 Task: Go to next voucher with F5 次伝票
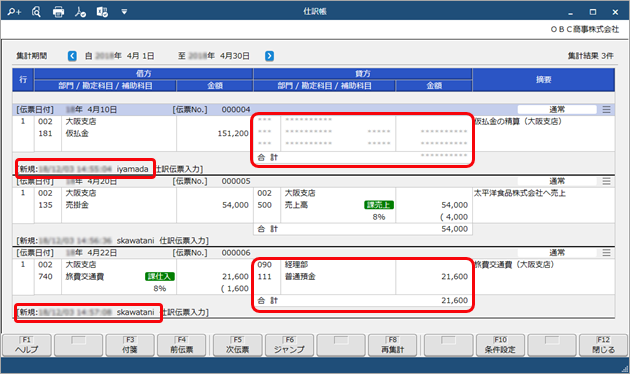[x=237, y=345]
